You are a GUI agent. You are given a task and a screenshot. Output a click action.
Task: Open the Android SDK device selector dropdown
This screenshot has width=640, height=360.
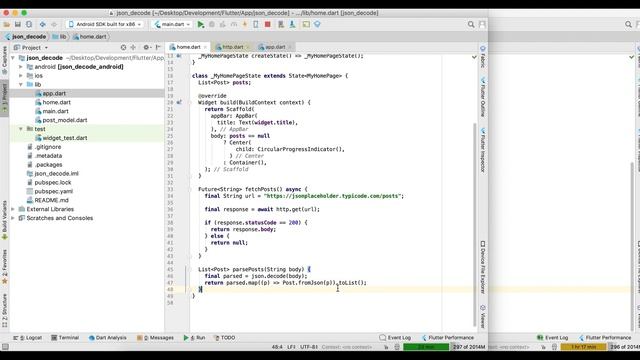coord(105,24)
